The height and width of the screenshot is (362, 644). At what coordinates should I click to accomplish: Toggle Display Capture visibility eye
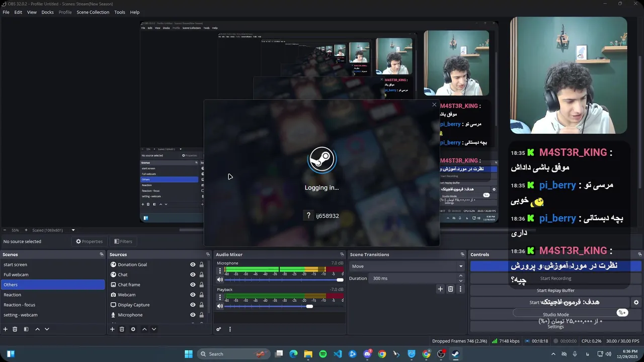pos(193,305)
